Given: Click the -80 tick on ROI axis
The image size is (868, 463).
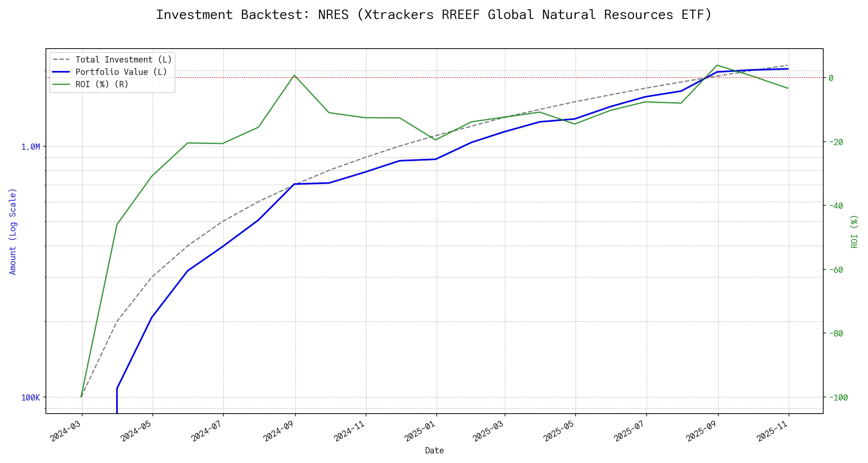Looking at the screenshot, I should [836, 334].
